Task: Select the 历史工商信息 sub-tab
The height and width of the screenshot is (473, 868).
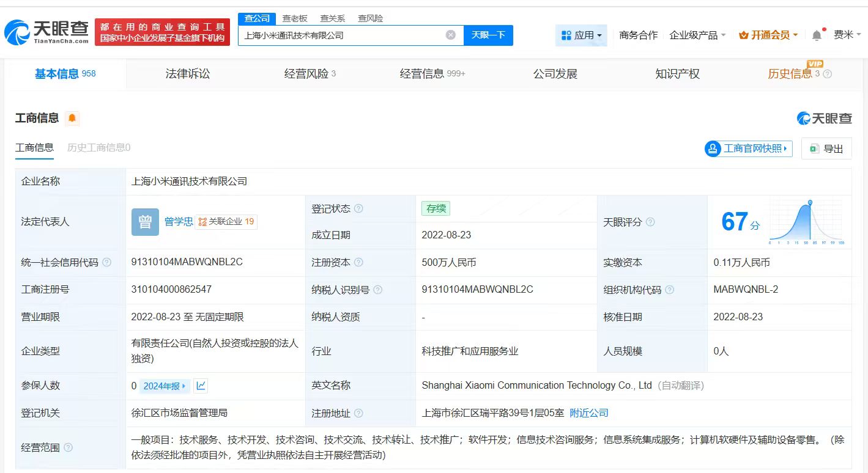Action: 98,148
